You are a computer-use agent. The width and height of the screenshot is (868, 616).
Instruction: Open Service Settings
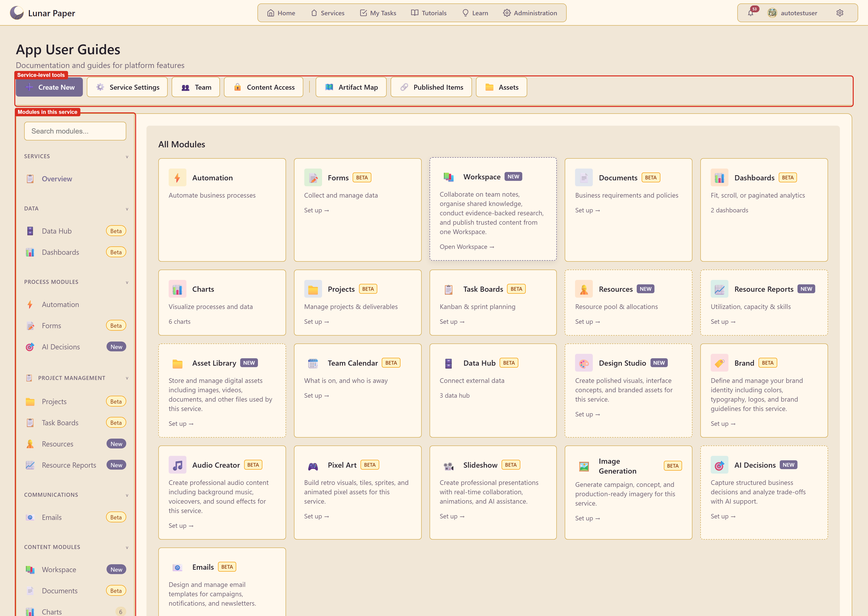pyautogui.click(x=127, y=87)
